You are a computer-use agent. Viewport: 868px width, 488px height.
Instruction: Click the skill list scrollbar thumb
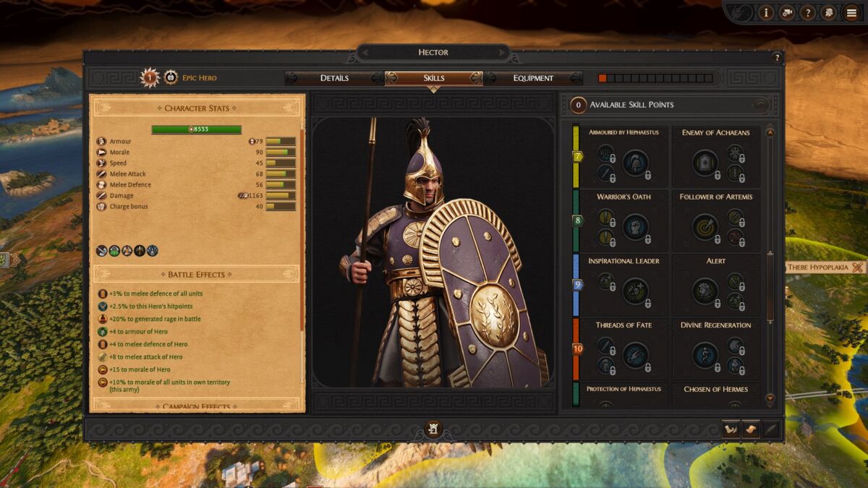click(x=770, y=287)
